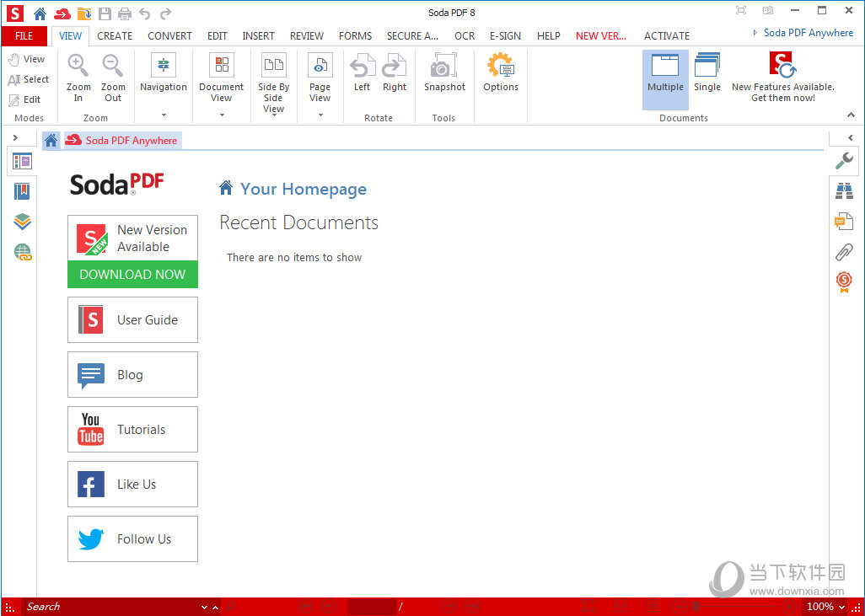865x616 pixels.
Task: Rotate the page Left
Action: click(362, 72)
